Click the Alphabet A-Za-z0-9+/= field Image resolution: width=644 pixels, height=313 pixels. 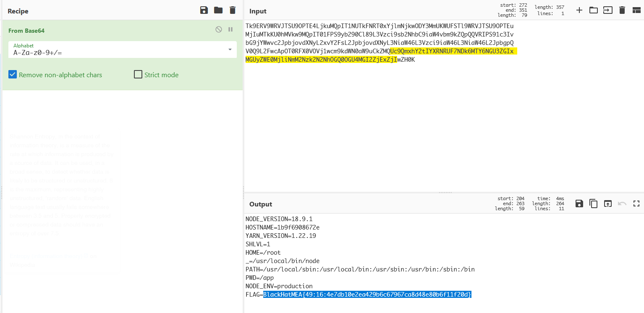(x=118, y=52)
